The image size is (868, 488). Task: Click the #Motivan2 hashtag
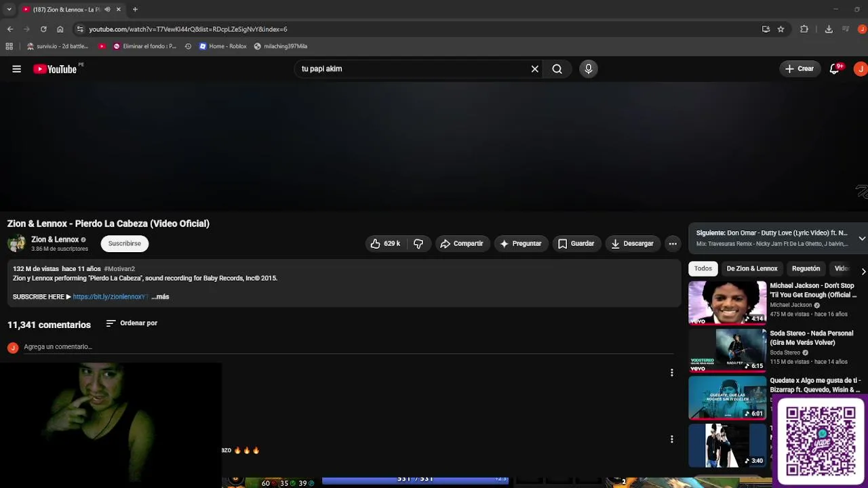pyautogui.click(x=119, y=269)
